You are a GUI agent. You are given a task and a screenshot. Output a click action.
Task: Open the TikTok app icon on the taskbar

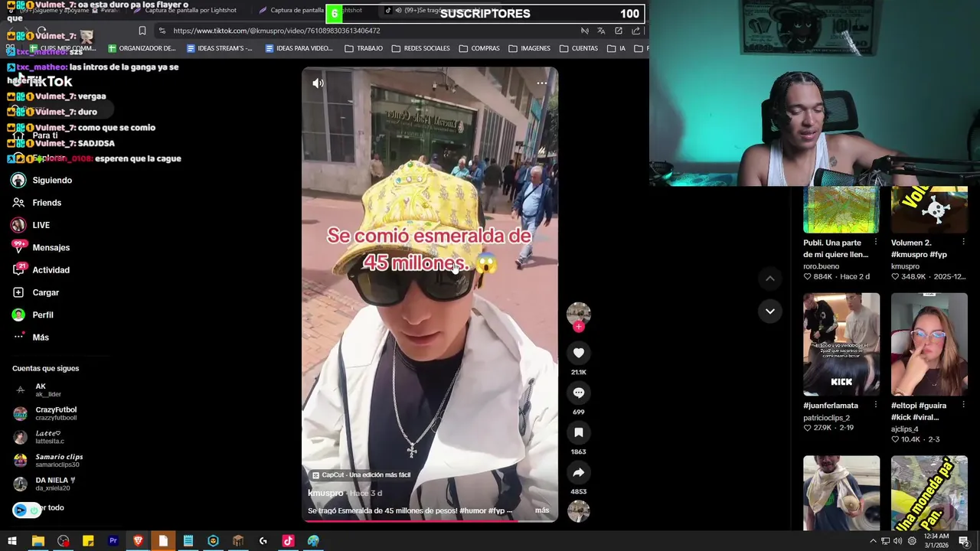(x=288, y=541)
